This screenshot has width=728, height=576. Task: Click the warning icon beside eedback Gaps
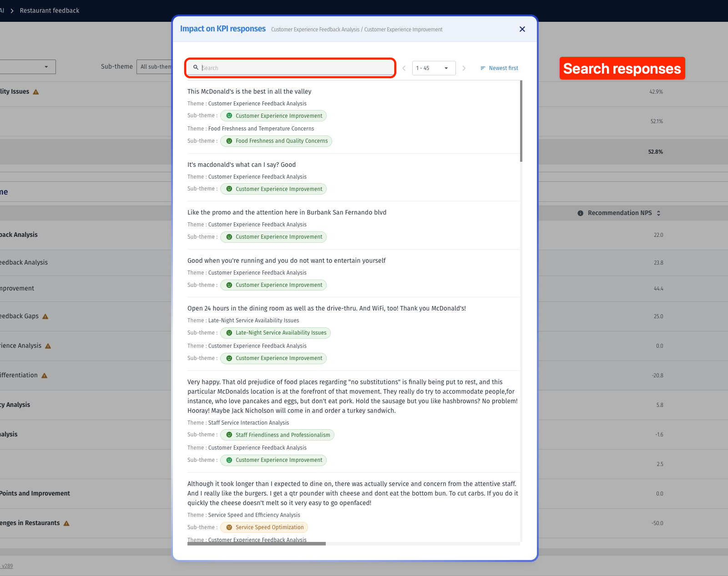click(45, 316)
